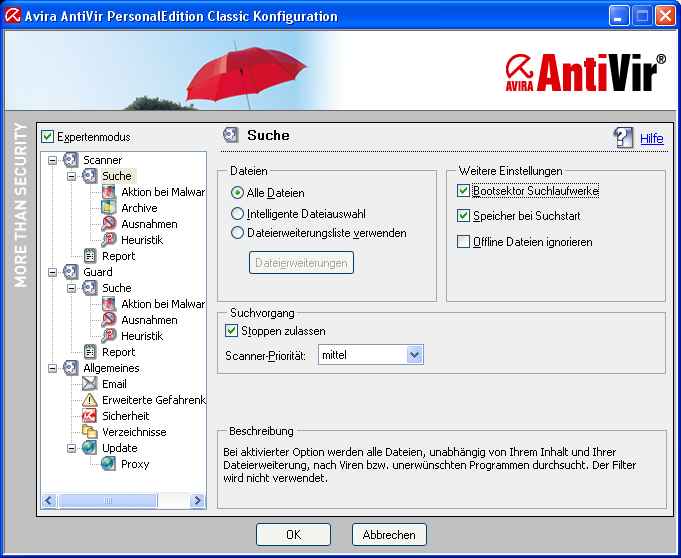Select Archive in the tree
Image resolution: width=681 pixels, height=558 pixels.
click(x=139, y=208)
